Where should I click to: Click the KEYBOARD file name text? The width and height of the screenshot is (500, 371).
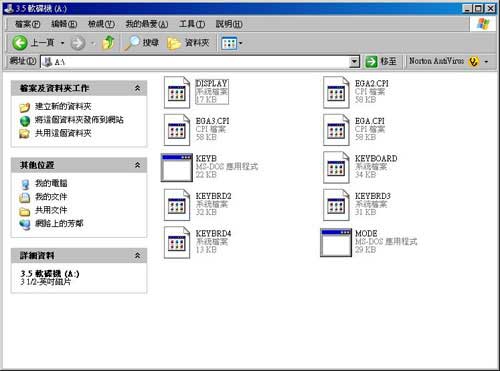(376, 158)
